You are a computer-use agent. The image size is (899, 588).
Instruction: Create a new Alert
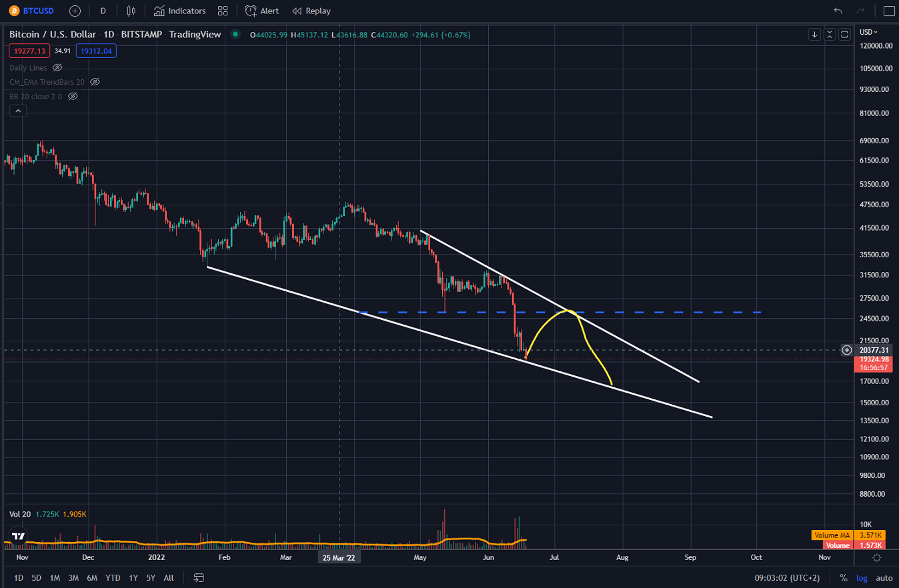pyautogui.click(x=262, y=11)
